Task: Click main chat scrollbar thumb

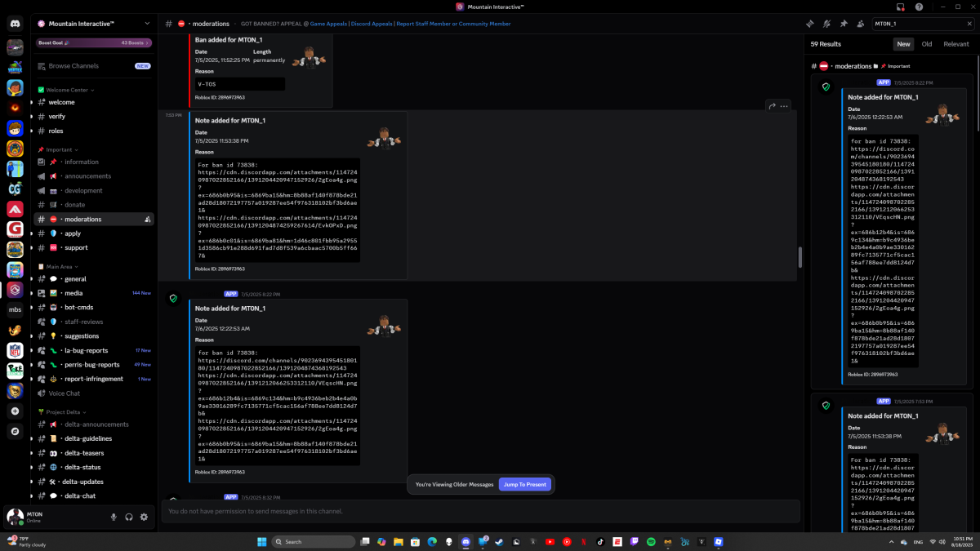Action: [x=800, y=257]
